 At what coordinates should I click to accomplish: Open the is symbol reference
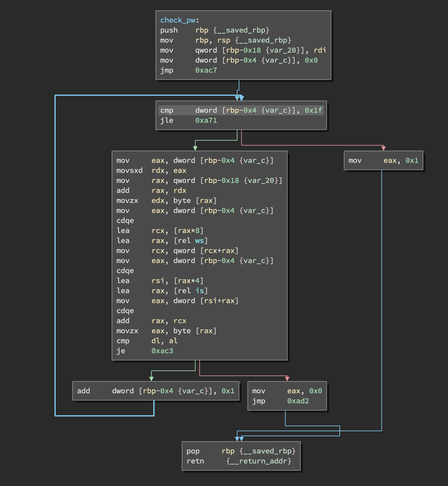pos(199,291)
